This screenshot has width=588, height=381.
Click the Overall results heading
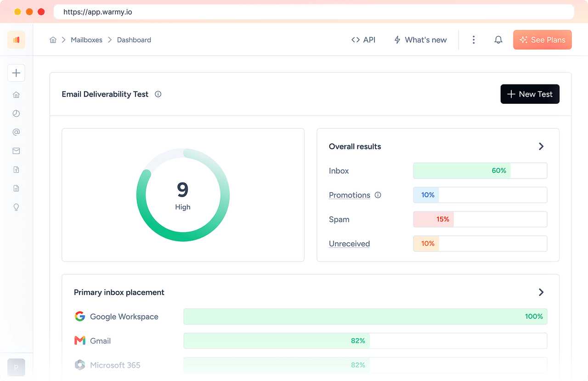(x=355, y=147)
